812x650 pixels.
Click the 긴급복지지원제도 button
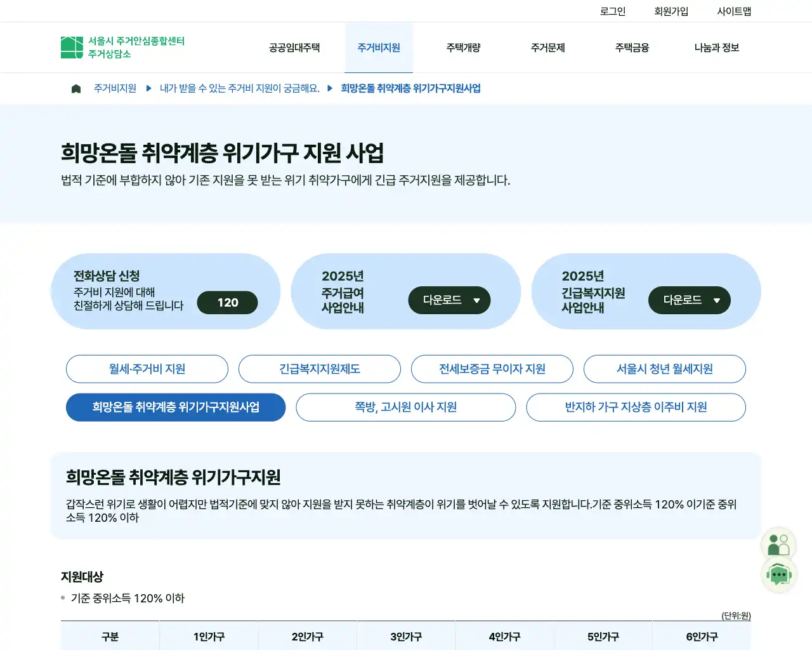click(319, 369)
